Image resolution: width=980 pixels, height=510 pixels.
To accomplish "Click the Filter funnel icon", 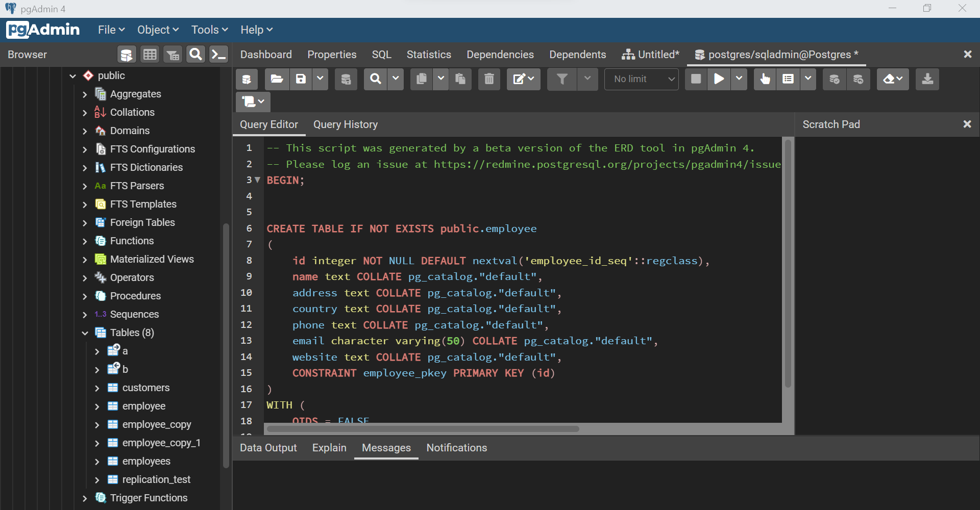I will pyautogui.click(x=562, y=79).
